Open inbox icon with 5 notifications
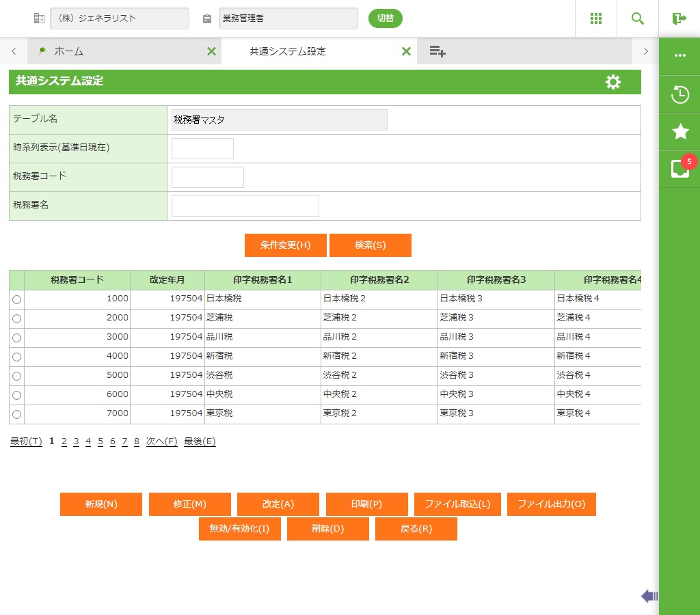 (x=679, y=169)
